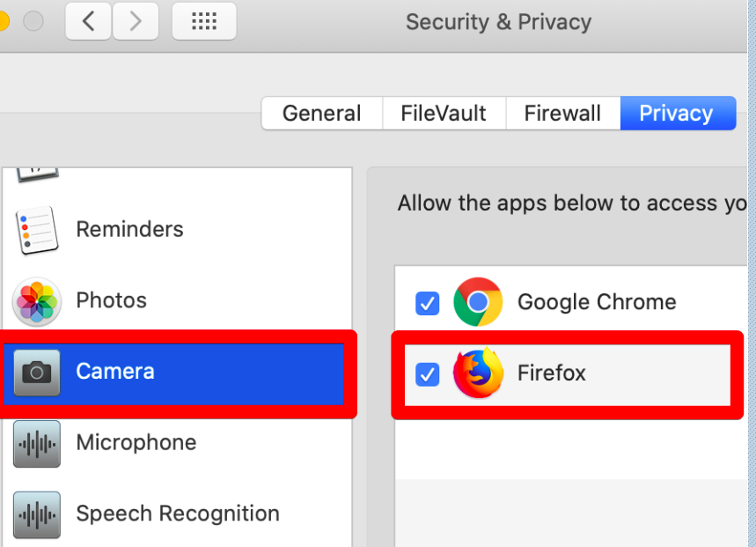
Task: Click the Firefox app icon
Action: 478,373
